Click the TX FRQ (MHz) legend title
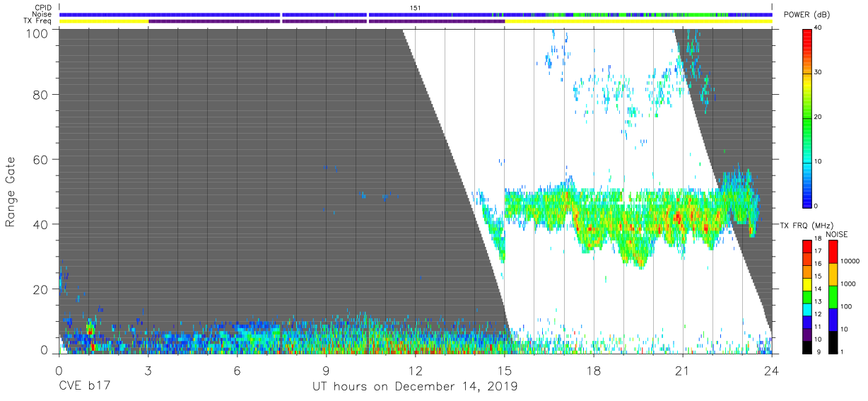Viewport: 868px width, 401px height. [805, 225]
